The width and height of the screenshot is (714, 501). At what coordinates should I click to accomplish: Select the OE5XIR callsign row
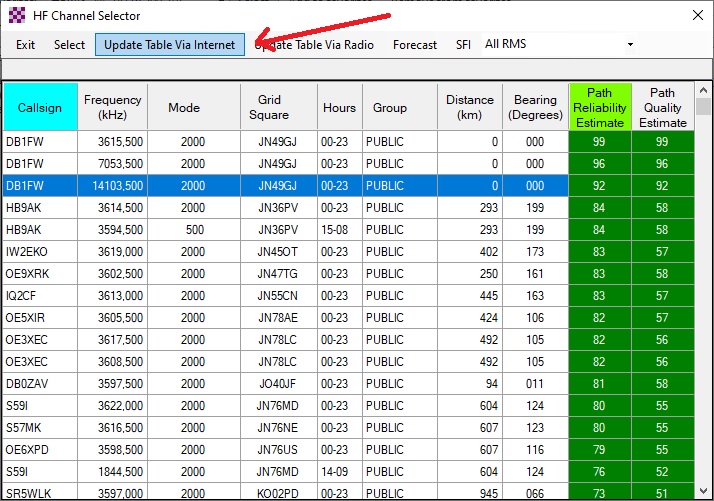40,318
